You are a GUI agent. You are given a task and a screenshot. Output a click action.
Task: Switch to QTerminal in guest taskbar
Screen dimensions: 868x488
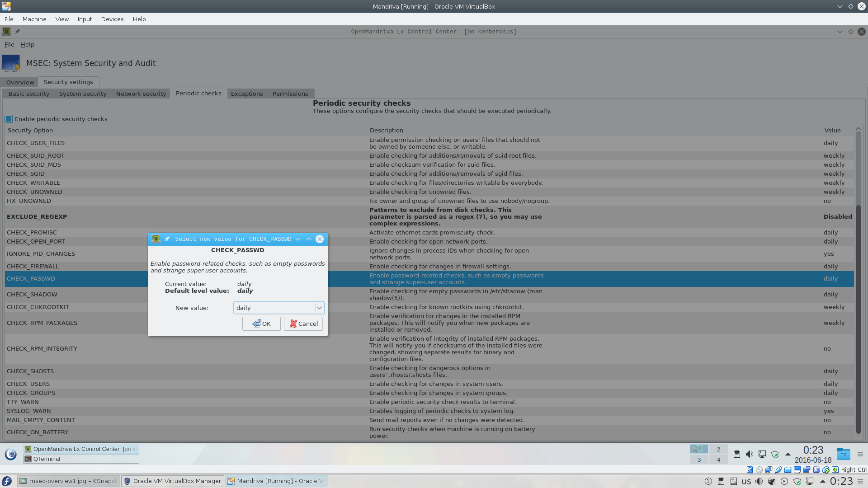81,459
